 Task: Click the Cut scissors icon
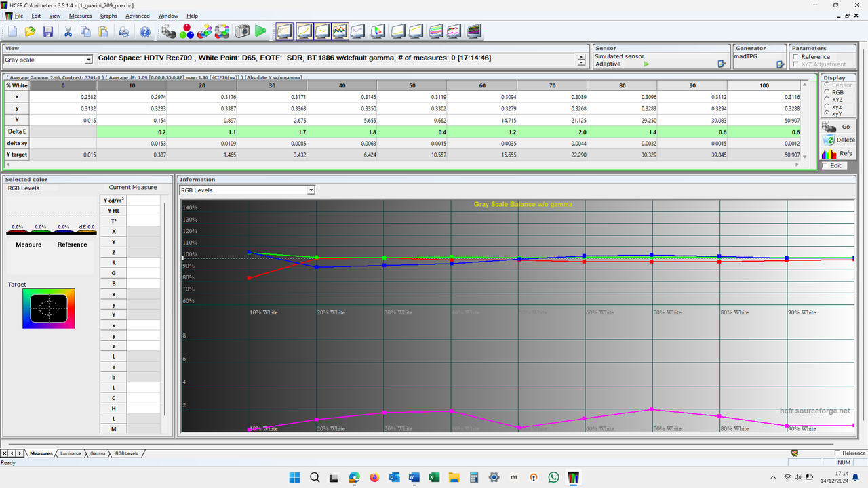coord(68,31)
